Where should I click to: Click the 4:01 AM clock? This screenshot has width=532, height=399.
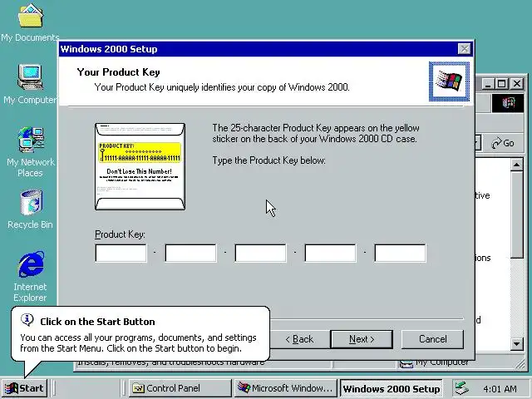[500, 389]
